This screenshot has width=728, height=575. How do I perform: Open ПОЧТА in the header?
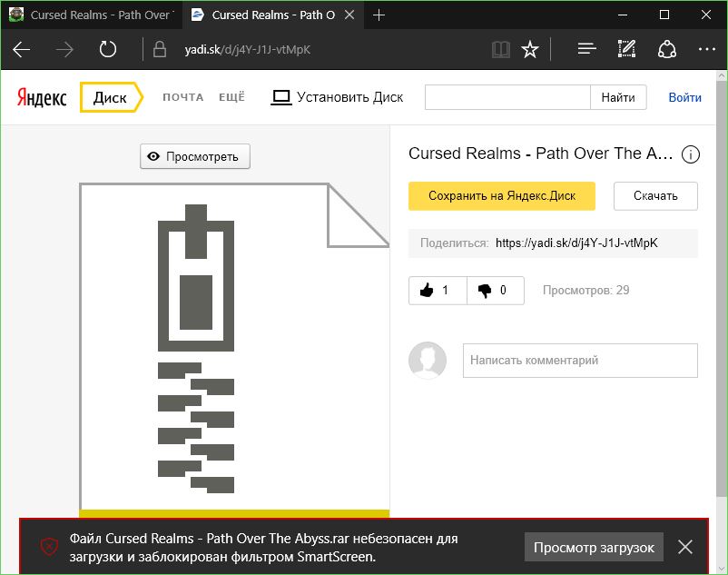183,97
